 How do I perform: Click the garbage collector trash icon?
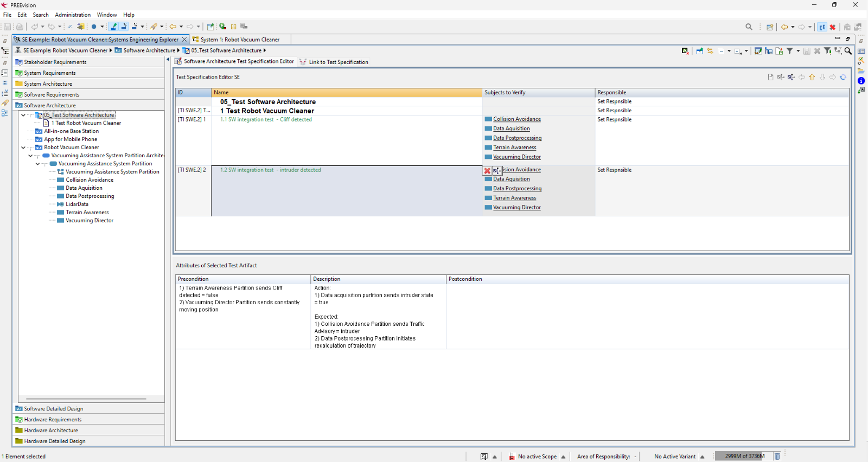[777, 456]
